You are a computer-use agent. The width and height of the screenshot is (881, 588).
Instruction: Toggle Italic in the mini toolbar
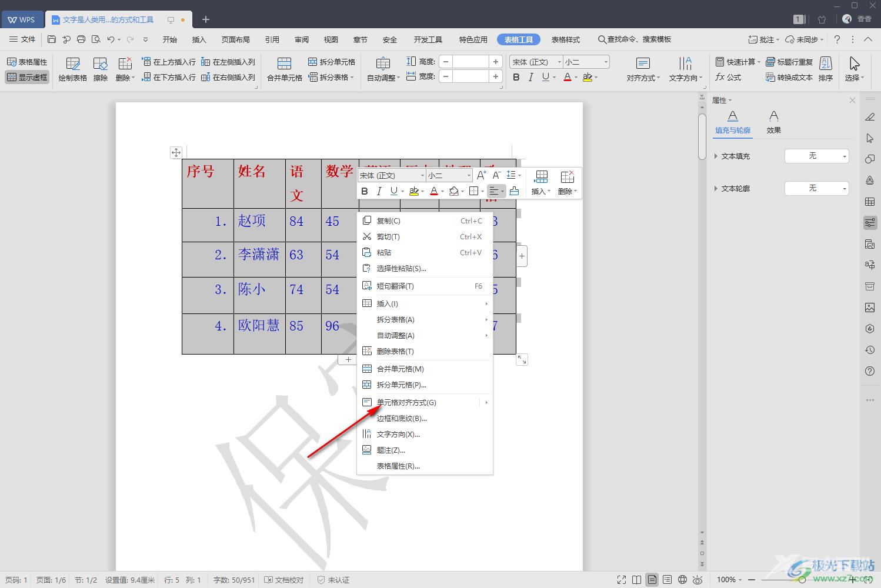click(x=379, y=191)
